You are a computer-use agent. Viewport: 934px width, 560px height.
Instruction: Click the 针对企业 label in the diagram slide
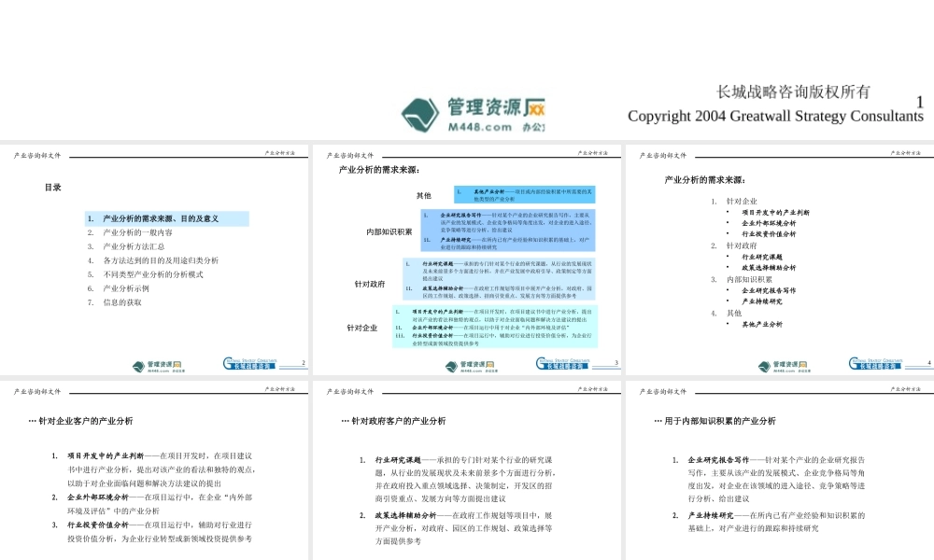(x=362, y=328)
